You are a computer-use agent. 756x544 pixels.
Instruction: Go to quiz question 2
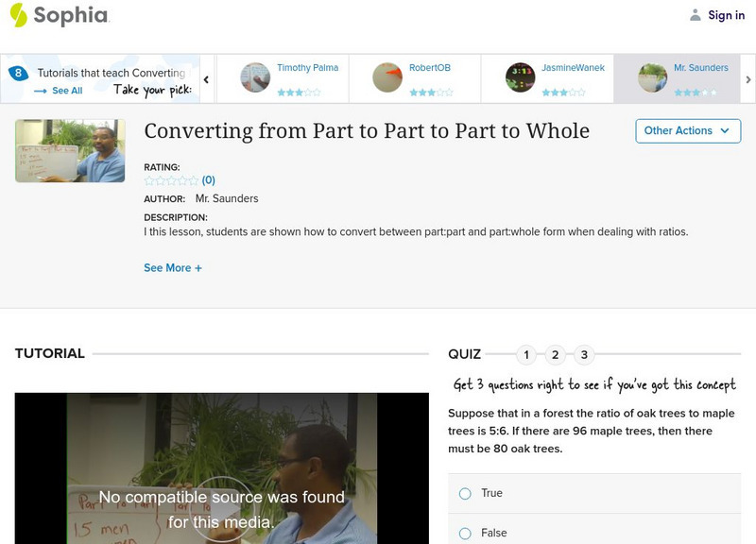point(556,355)
